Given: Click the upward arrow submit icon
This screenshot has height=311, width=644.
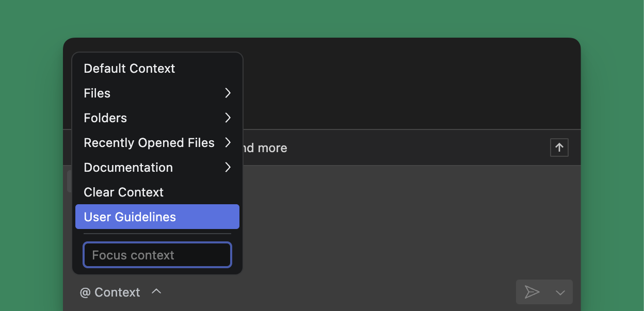Looking at the screenshot, I should pyautogui.click(x=559, y=148).
